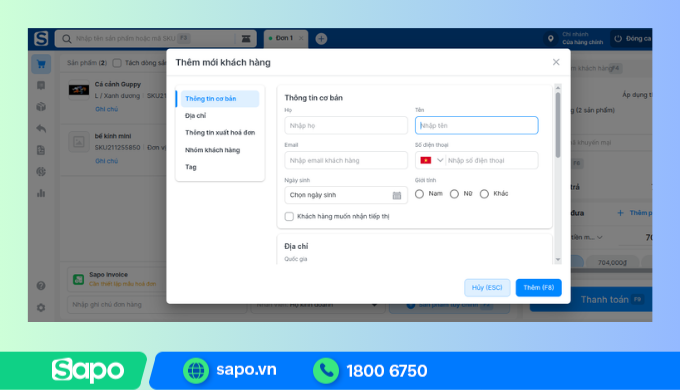Go to Thông tin xuất hoá đơn section
This screenshot has height=390, width=680.
tap(220, 132)
